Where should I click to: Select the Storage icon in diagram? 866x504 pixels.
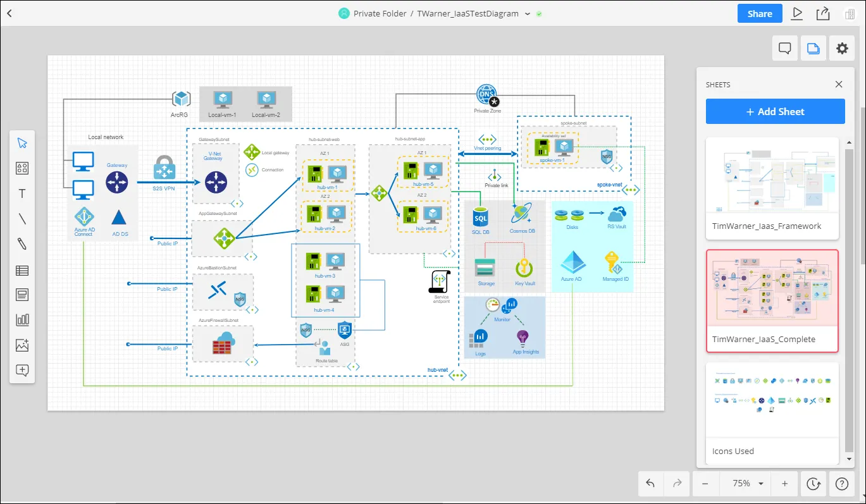(x=485, y=267)
